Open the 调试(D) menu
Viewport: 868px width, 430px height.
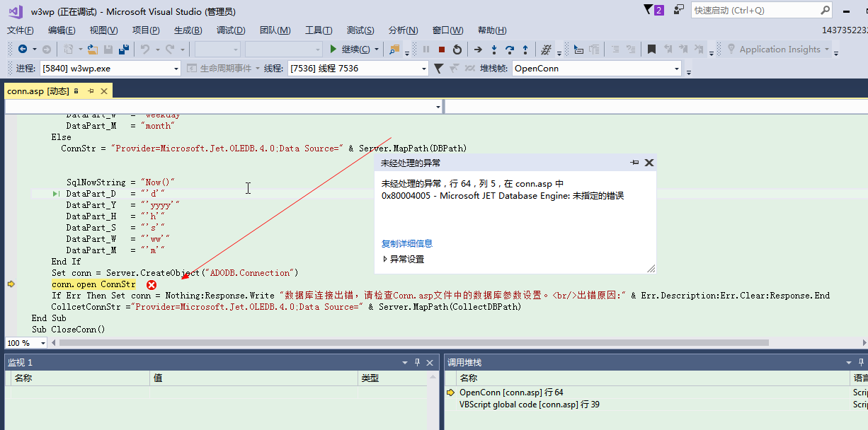tap(231, 30)
